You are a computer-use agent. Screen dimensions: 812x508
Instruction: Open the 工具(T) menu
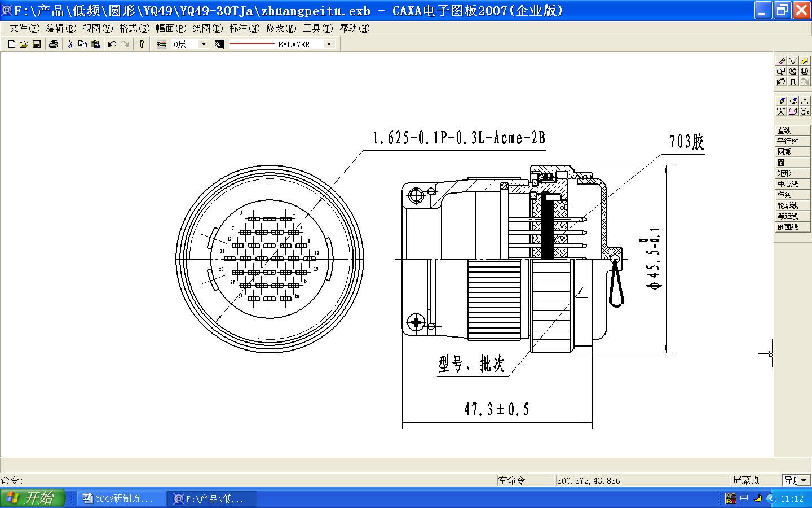pos(318,28)
